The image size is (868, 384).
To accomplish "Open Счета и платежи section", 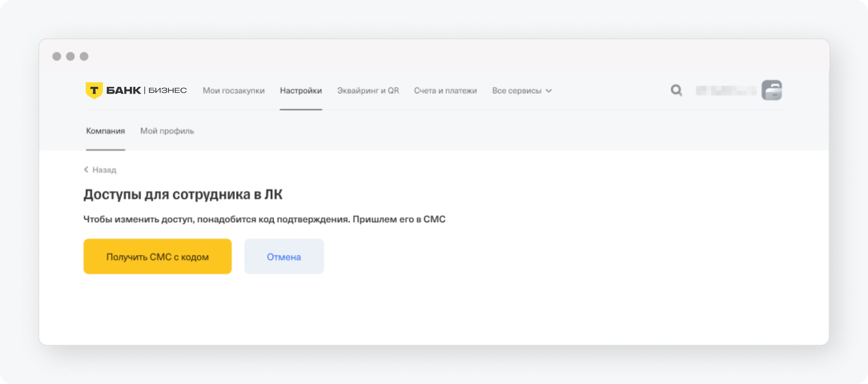I will 445,91.
